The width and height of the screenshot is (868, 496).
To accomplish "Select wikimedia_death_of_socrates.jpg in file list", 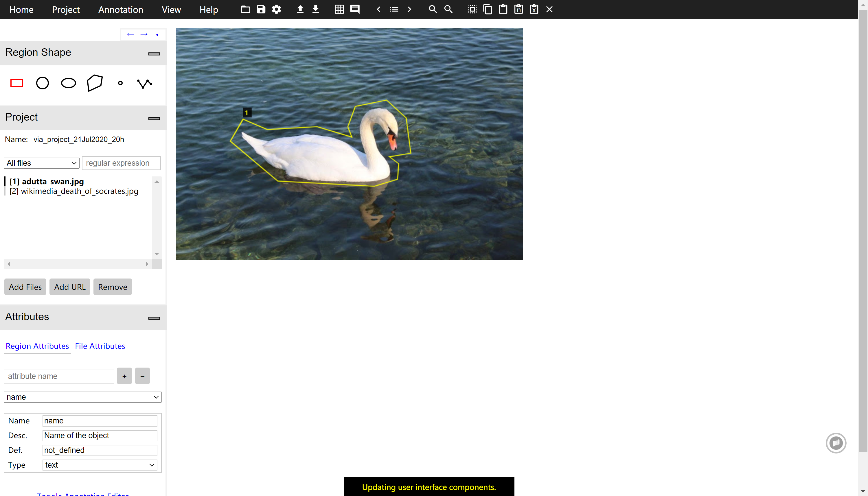I will [74, 191].
